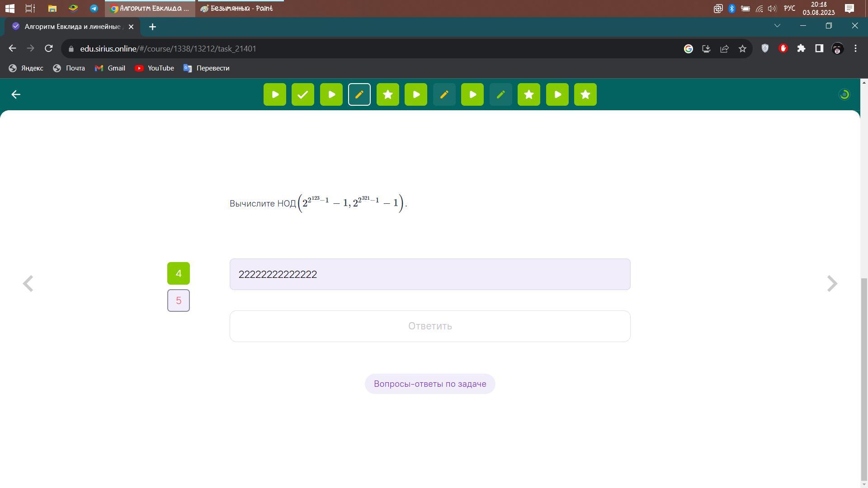Viewport: 868px width, 488px height.
Task: Click the checkmark completed step in task strip
Action: (303, 94)
